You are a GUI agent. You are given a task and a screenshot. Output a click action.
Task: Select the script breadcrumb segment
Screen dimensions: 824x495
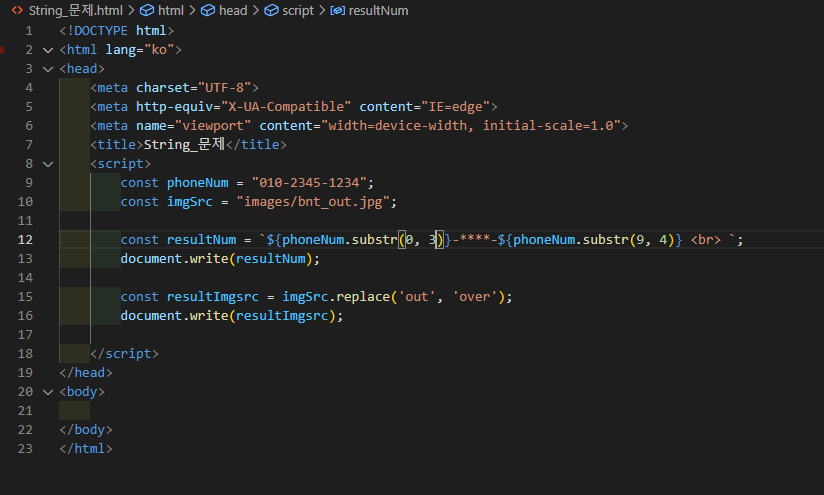pos(298,11)
